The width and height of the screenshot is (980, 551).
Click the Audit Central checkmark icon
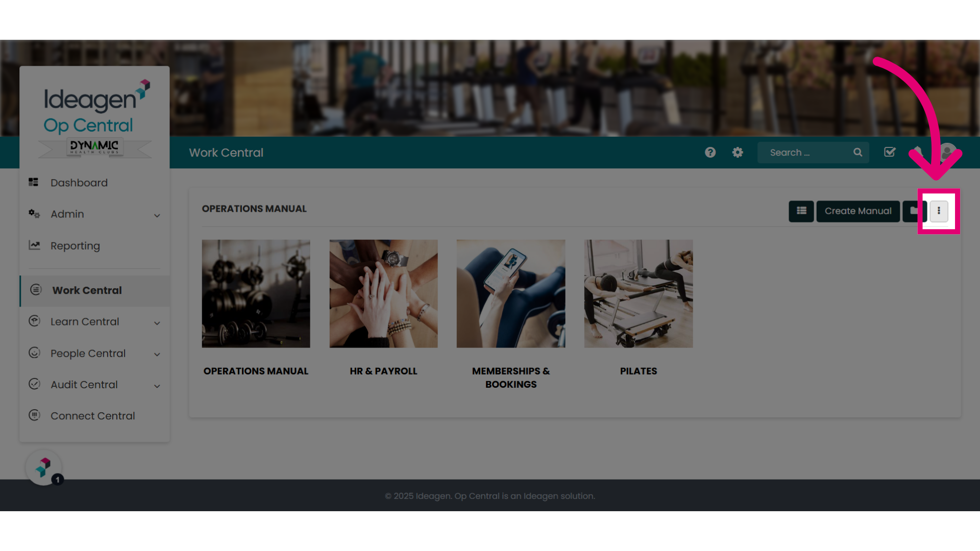[x=34, y=384]
